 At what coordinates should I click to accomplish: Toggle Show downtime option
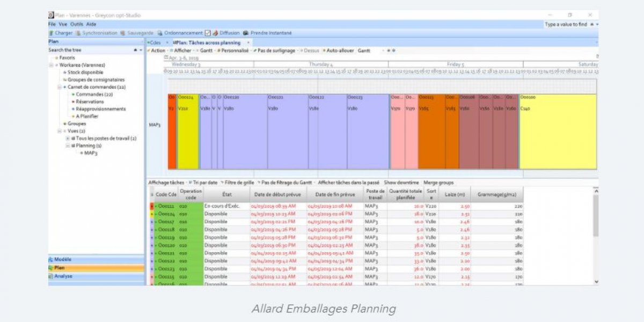[x=401, y=182]
